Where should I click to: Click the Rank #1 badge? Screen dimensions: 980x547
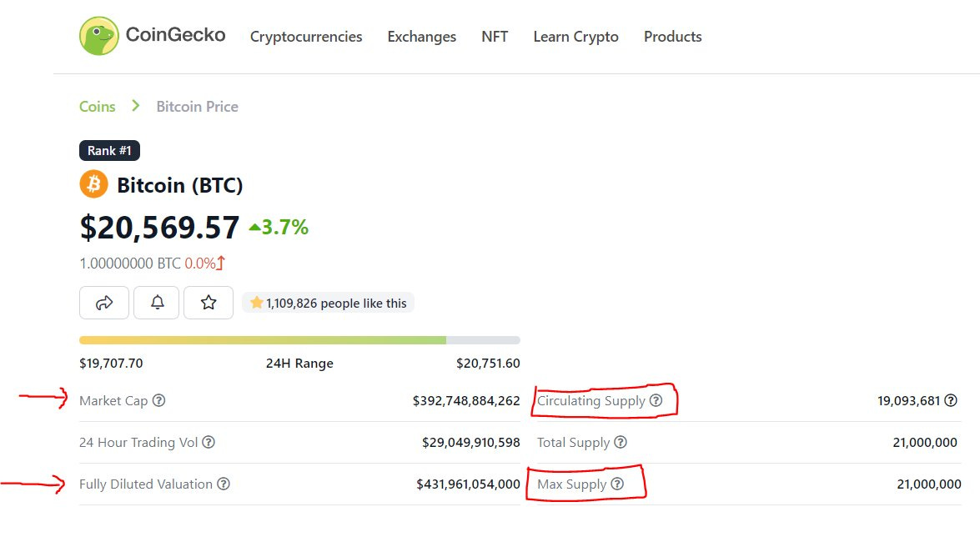[x=109, y=151]
